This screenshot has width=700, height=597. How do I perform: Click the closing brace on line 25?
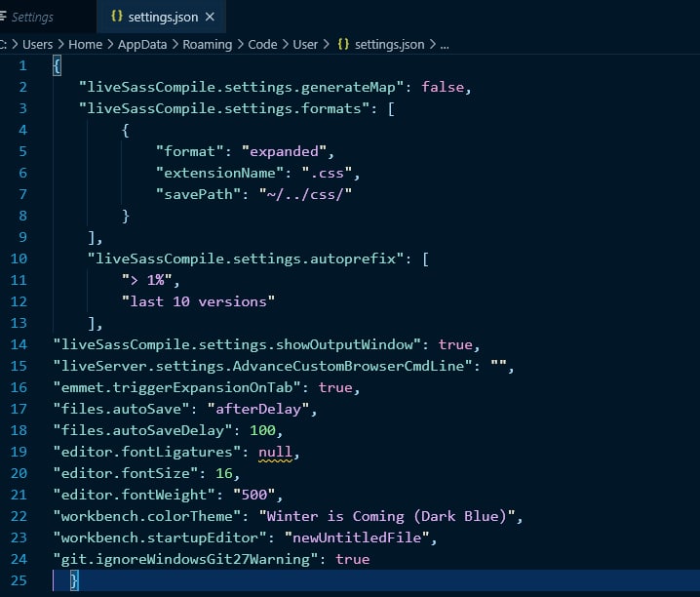(74, 580)
